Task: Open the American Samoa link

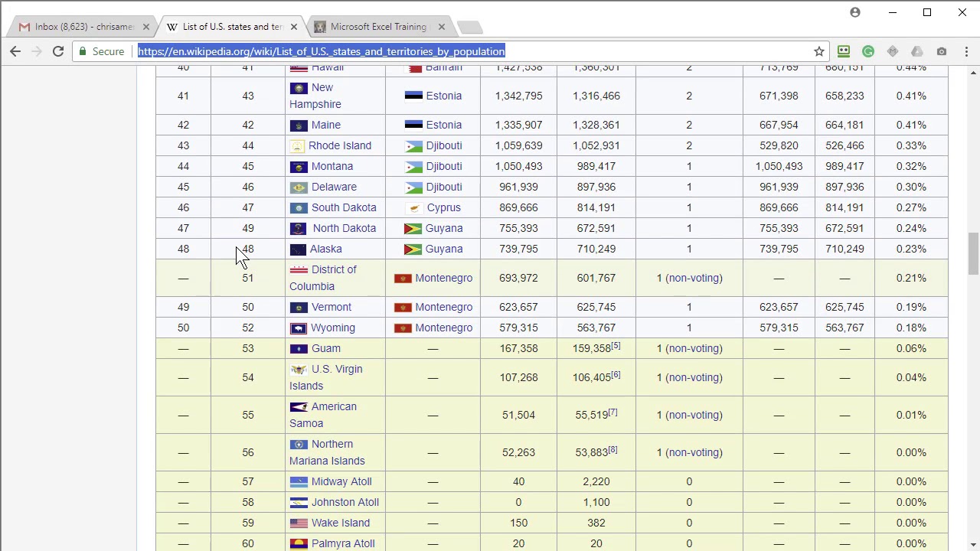Action: tap(323, 415)
